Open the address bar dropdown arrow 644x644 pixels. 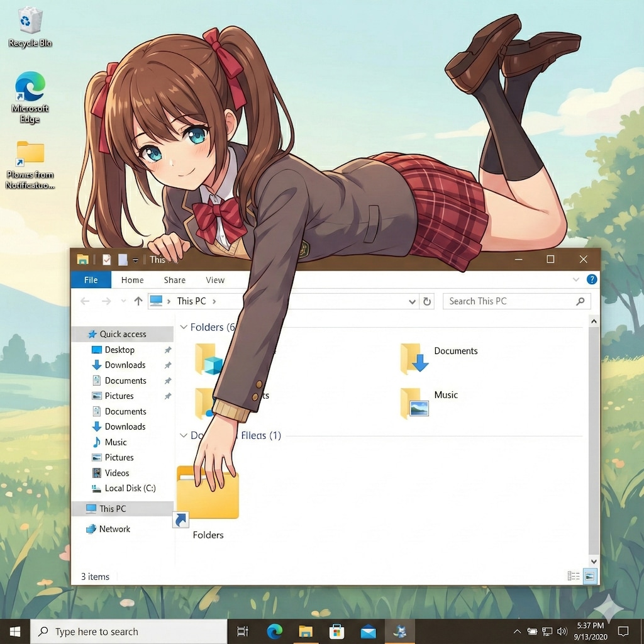click(x=412, y=301)
